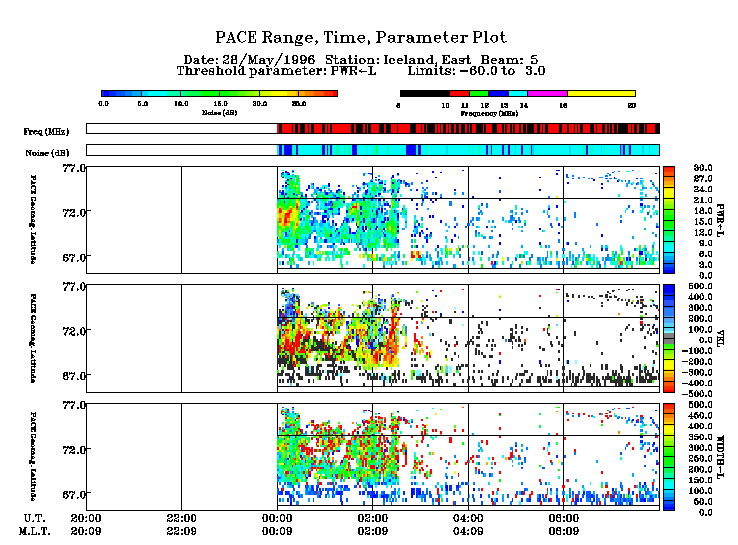
Task: Click the Freq (MHz) time strip
Action: pyautogui.click(x=372, y=128)
